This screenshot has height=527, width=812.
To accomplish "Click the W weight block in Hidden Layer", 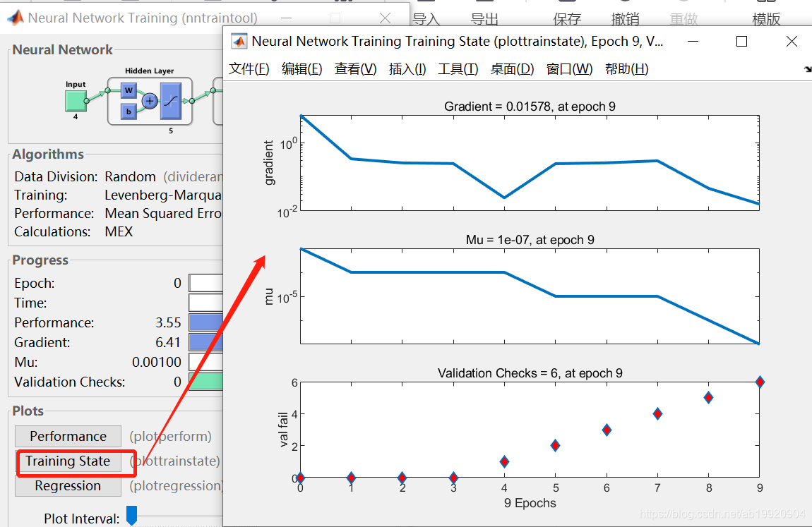I will pyautogui.click(x=129, y=90).
